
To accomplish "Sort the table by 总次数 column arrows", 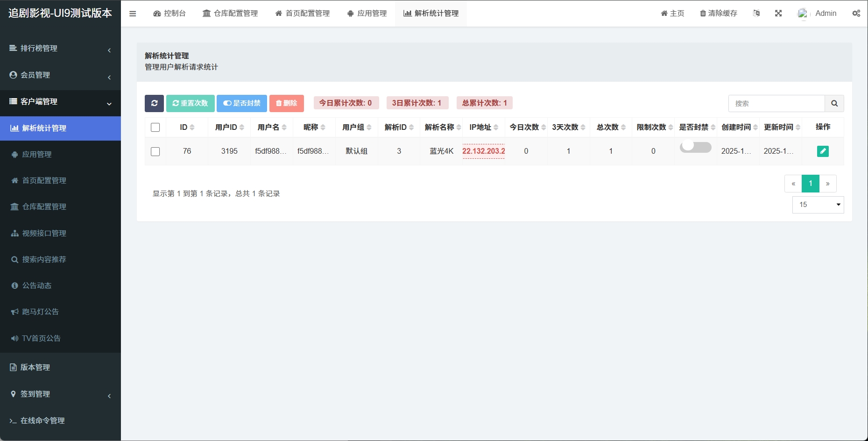I will click(x=623, y=127).
